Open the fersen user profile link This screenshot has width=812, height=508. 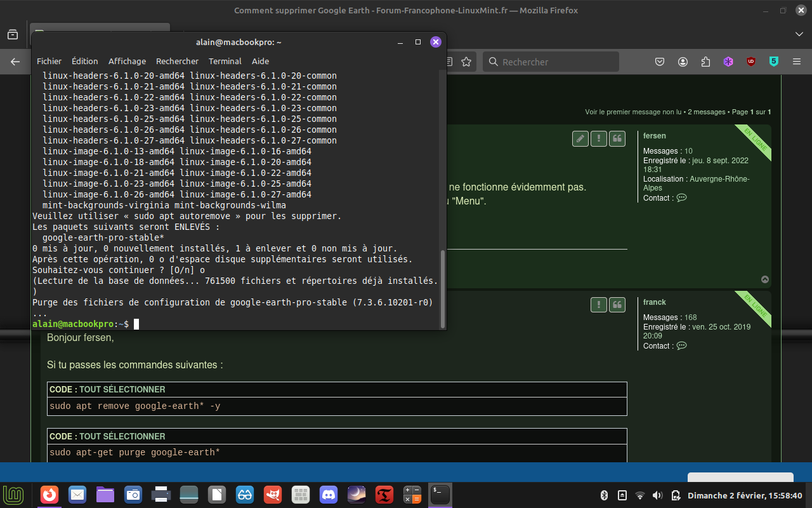pyautogui.click(x=655, y=136)
